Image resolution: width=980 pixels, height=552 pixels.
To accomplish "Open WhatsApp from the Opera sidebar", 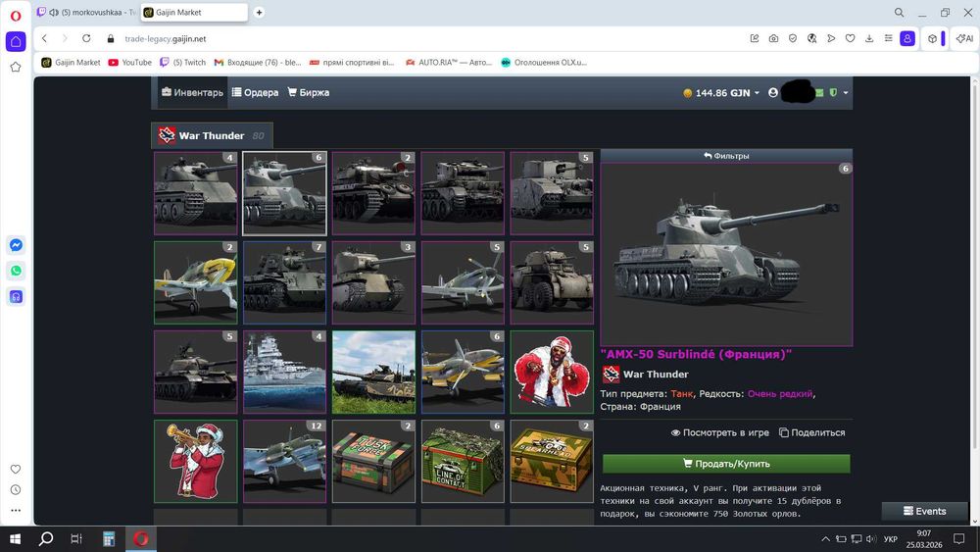I will 17,271.
